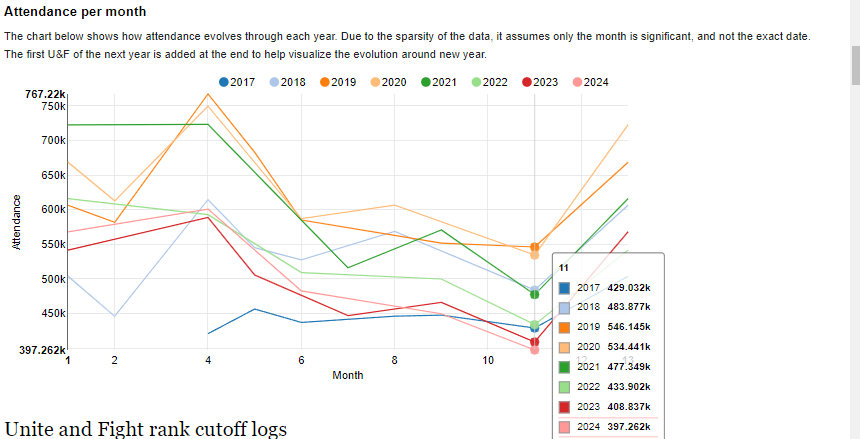This screenshot has width=860, height=439.
Task: Click the 500k y-axis tick label
Action: pos(54,279)
